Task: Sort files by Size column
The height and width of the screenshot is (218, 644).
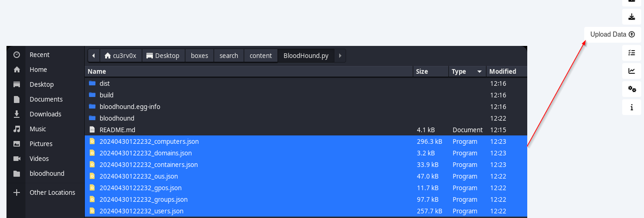Action: (431, 71)
